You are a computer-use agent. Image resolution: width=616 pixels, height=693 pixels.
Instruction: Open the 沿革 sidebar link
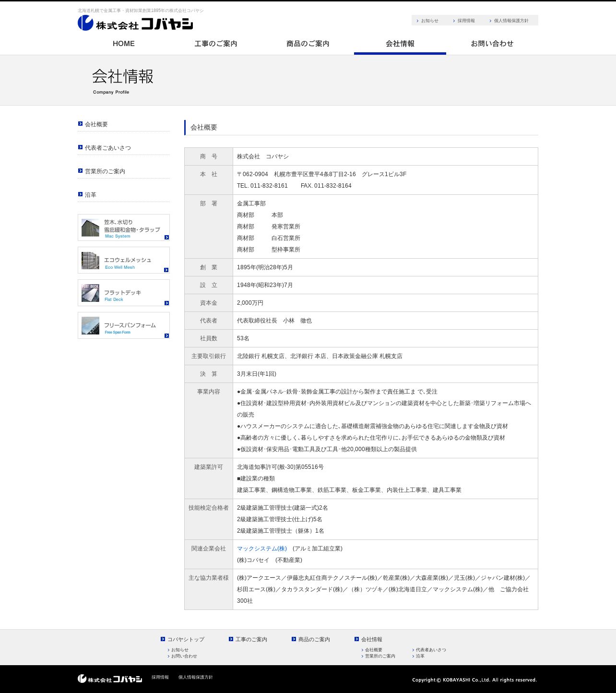click(x=91, y=195)
